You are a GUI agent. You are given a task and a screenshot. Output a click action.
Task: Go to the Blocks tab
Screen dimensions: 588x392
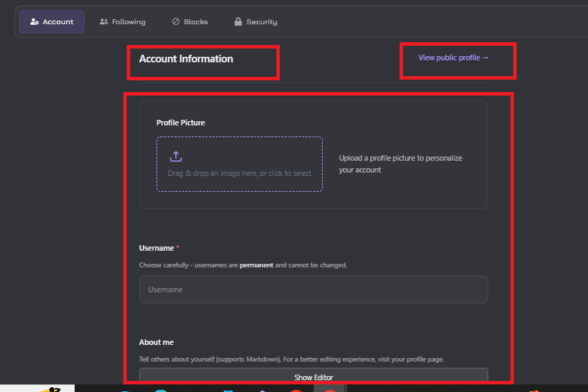(x=190, y=22)
